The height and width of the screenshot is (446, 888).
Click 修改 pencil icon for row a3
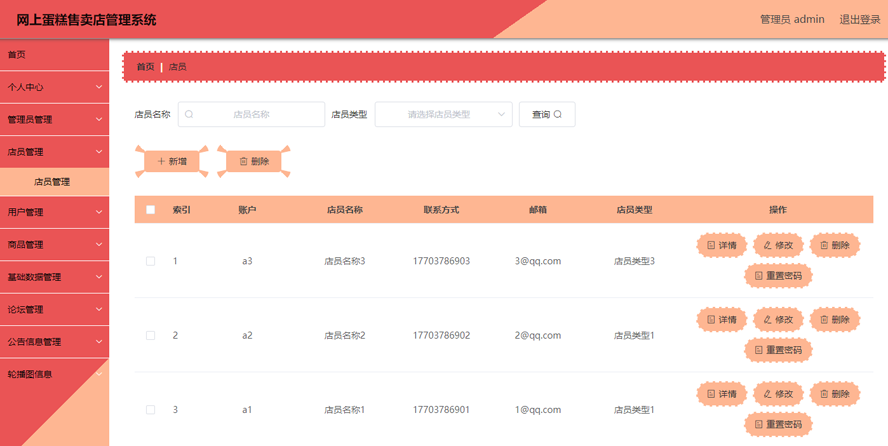pyautogui.click(x=767, y=245)
